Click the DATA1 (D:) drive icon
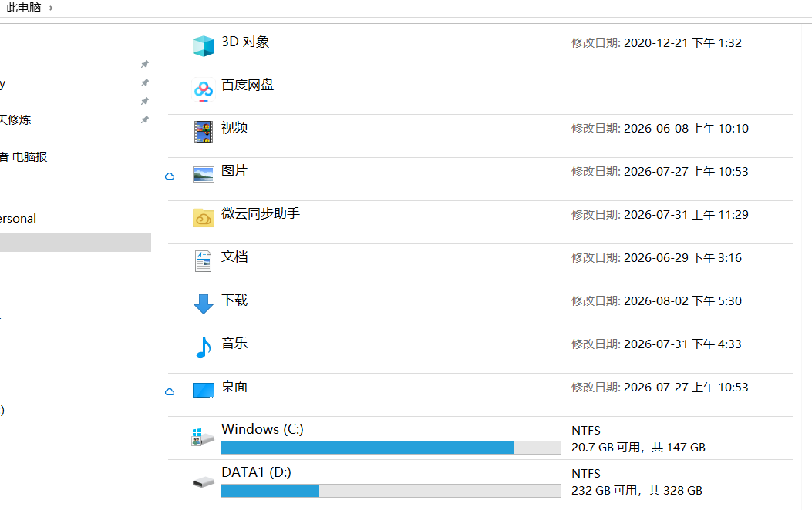Viewport: 812px width, 510px height. [x=203, y=482]
